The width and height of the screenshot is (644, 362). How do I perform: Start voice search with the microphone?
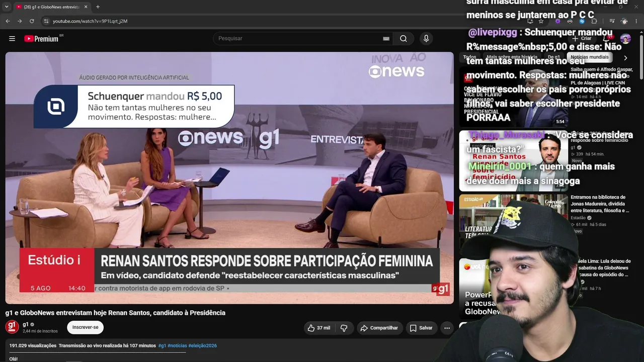pos(426,39)
